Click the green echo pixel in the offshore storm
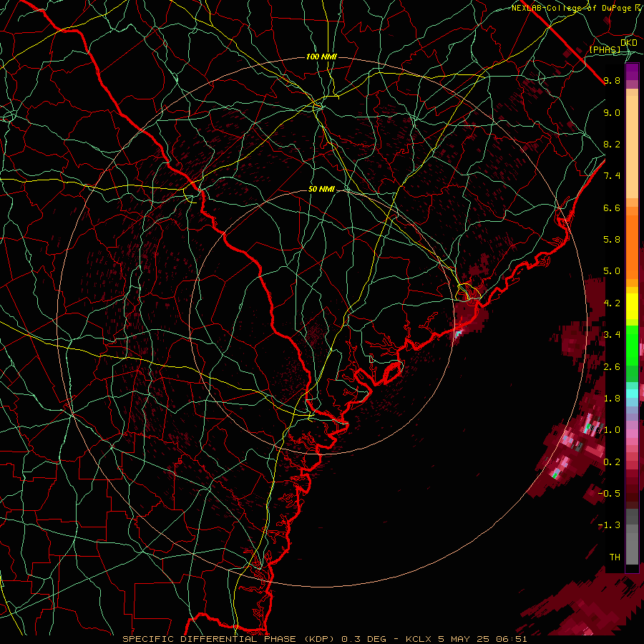This screenshot has height=644, width=644. coord(555,475)
